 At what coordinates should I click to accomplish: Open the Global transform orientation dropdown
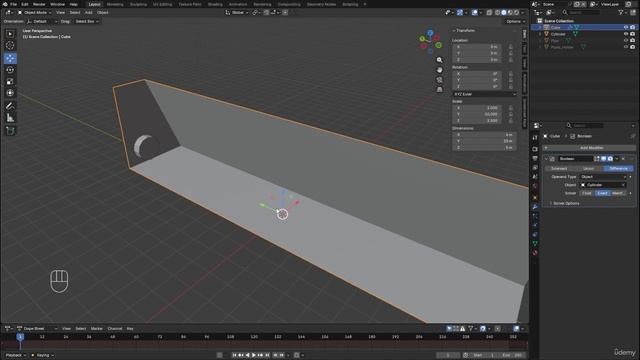coord(237,13)
